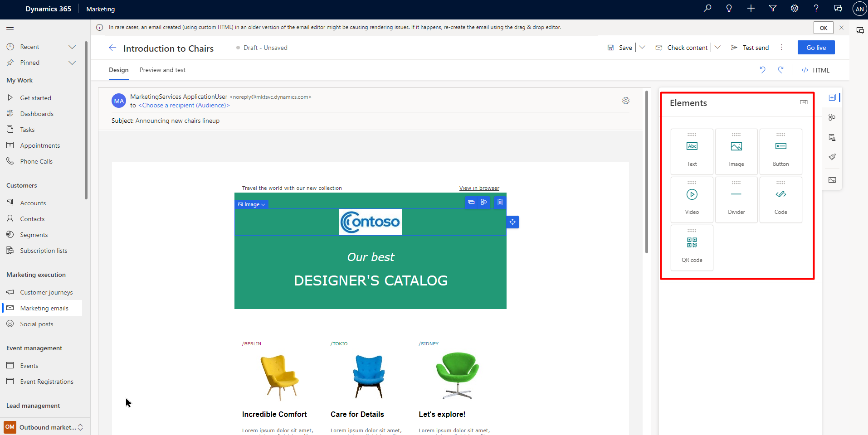Collapse the Elements panel via its header icon
The height and width of the screenshot is (435, 868).
tap(804, 102)
